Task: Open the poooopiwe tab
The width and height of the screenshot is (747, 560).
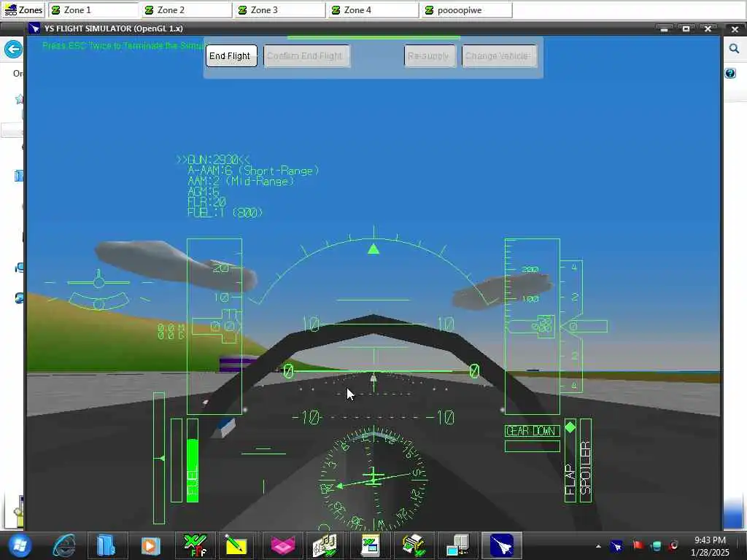Action: [x=467, y=10]
